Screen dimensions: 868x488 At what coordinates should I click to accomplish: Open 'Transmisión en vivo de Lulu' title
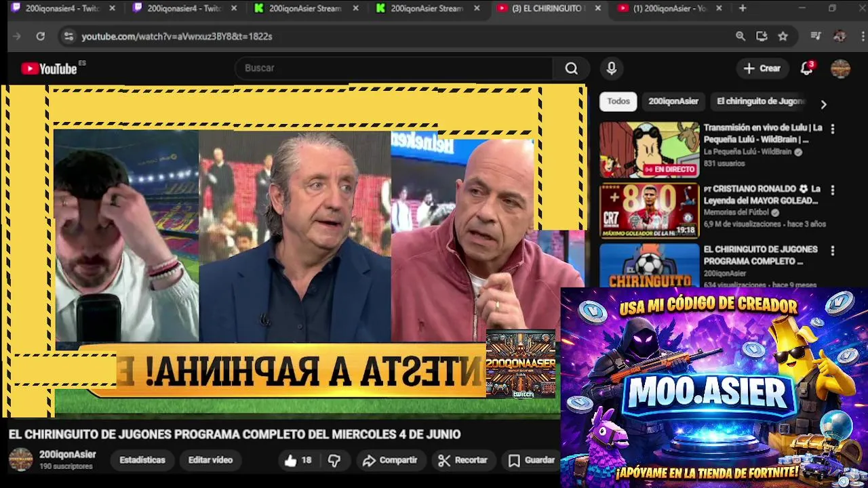click(762, 134)
